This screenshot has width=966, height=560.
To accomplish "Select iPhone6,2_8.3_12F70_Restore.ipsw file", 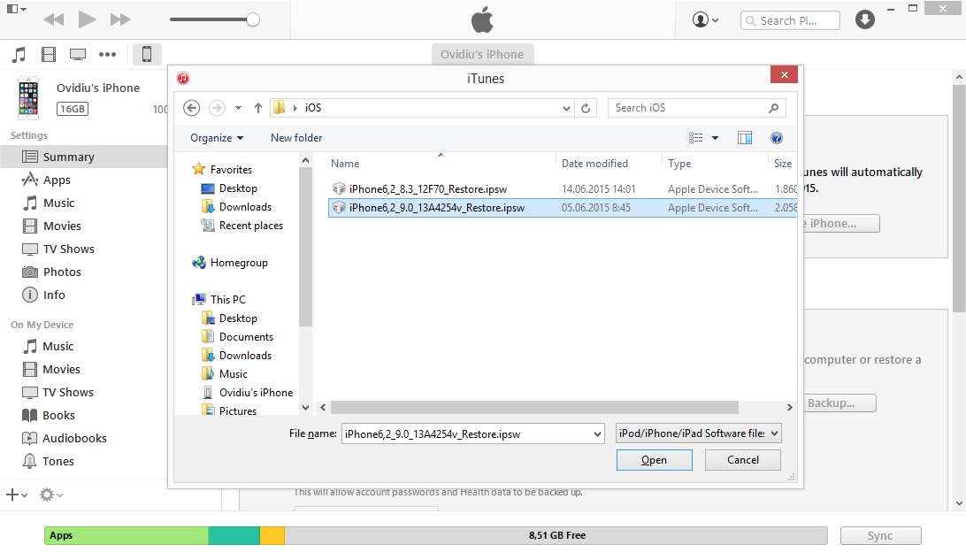I will tap(427, 188).
